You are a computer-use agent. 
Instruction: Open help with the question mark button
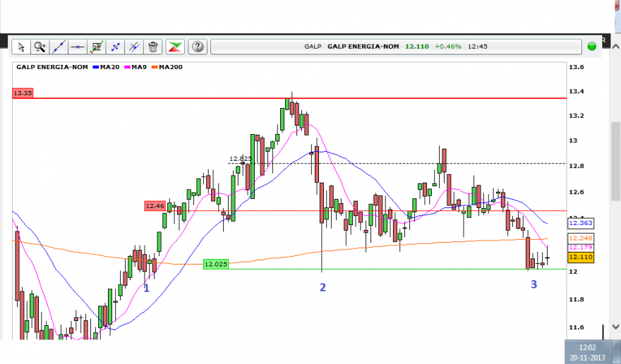(198, 47)
